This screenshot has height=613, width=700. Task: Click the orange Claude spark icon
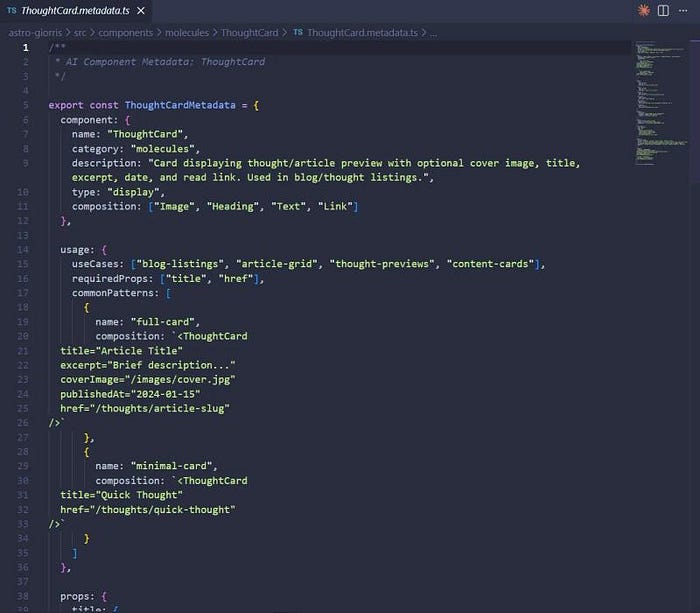coord(643,10)
